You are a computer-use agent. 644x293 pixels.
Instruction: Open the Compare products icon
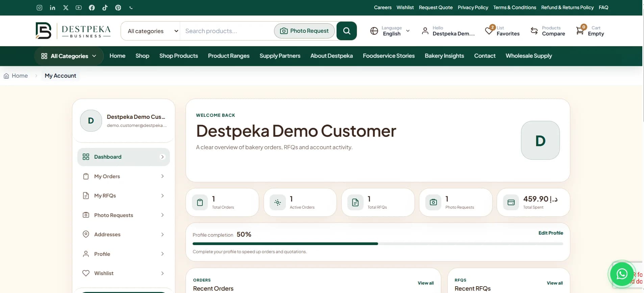point(547,31)
